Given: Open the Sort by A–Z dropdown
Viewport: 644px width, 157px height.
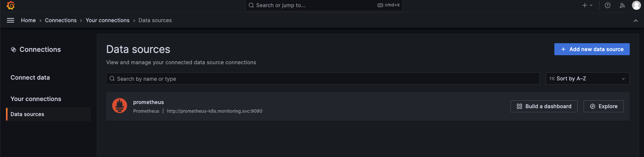Looking at the screenshot, I should click(x=587, y=78).
